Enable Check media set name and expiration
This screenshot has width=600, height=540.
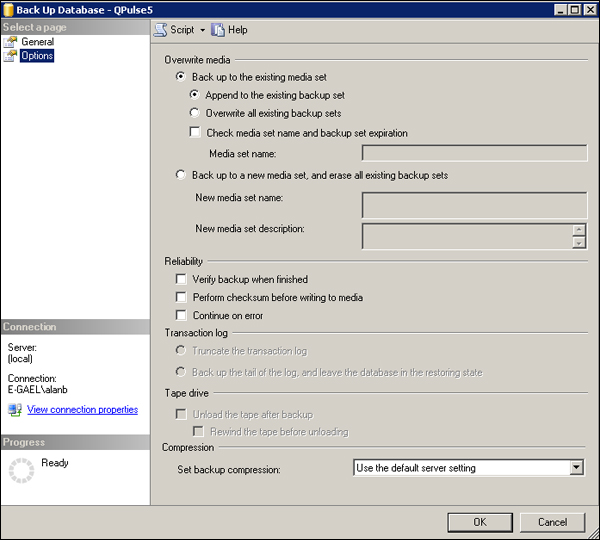pos(195,132)
